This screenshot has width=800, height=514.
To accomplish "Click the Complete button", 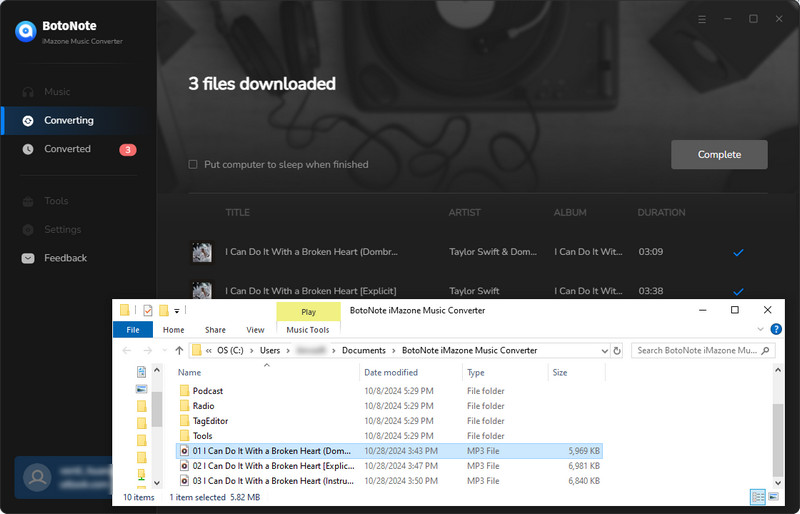I will (719, 155).
